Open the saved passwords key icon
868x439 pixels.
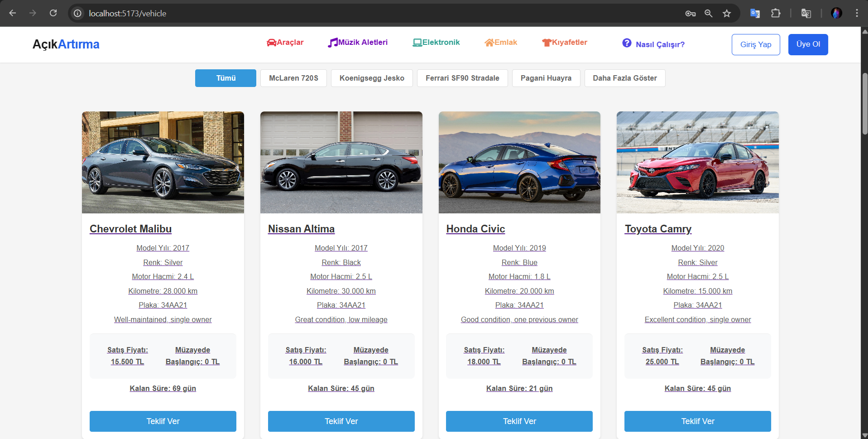click(x=690, y=14)
